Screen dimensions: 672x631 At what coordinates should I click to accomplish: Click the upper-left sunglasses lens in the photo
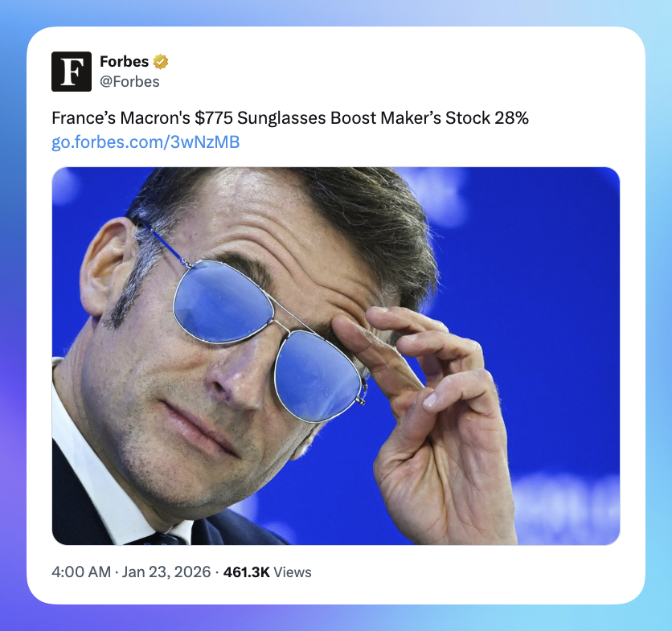221,300
